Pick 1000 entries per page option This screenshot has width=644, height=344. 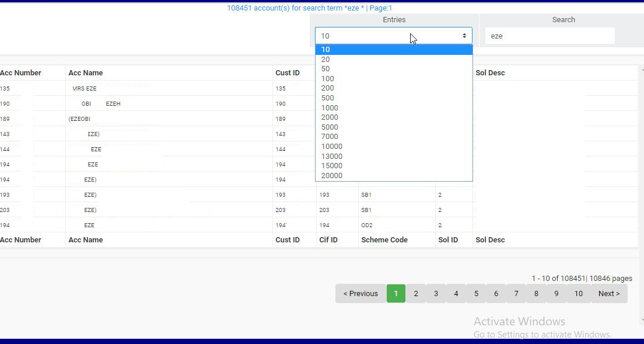(330, 108)
